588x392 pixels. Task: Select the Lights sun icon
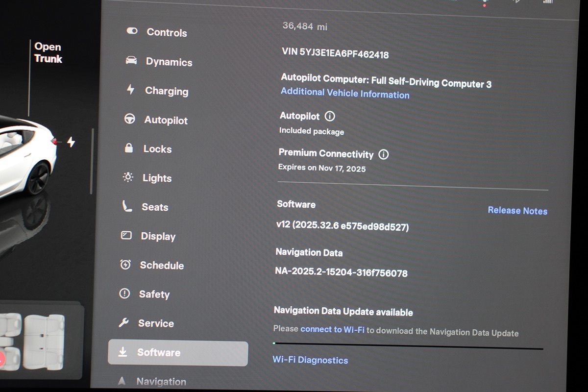[x=128, y=177]
